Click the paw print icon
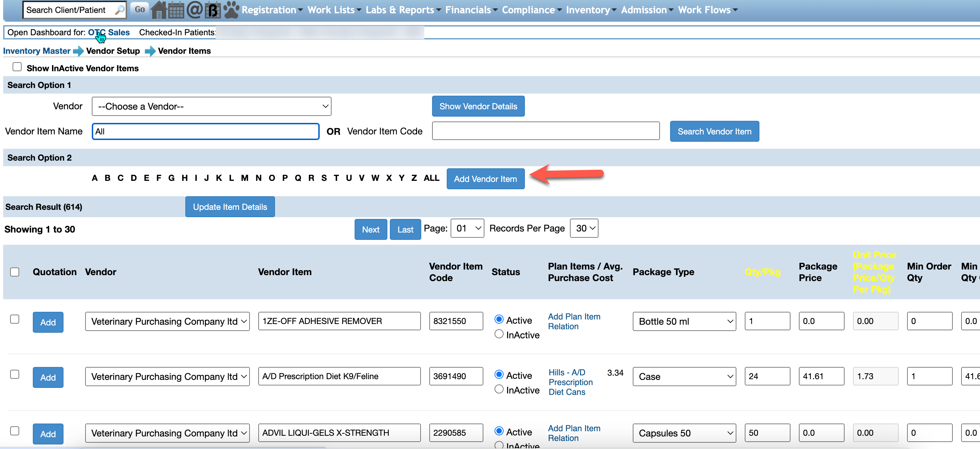980x449 pixels. coord(231,10)
